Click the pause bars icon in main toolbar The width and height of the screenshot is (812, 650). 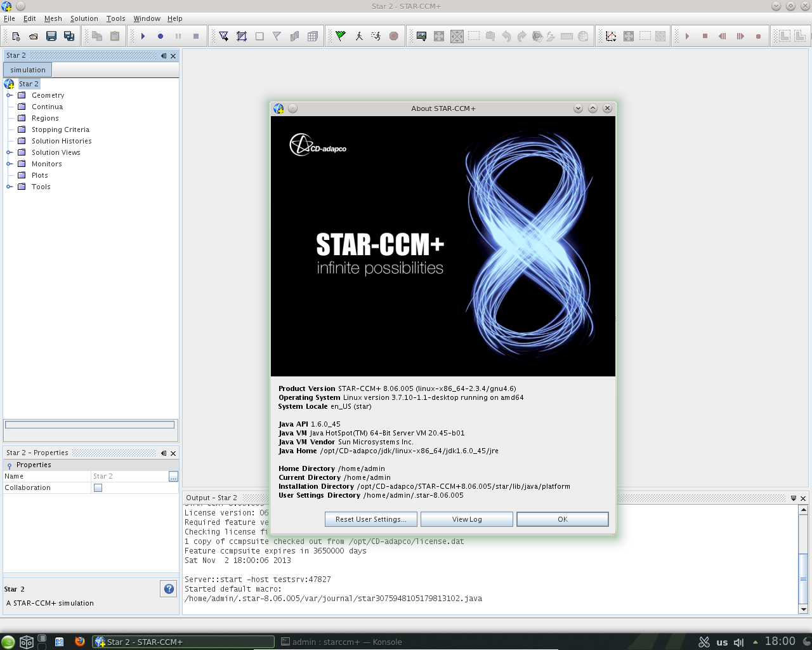pos(178,36)
